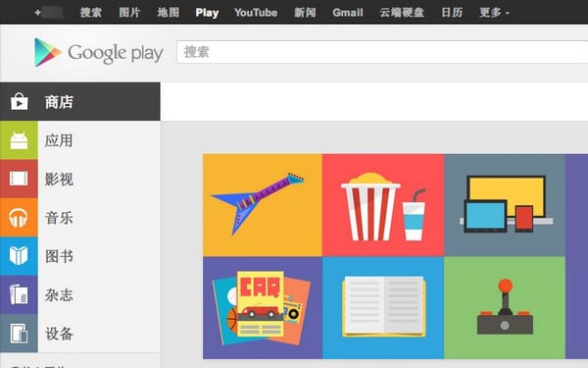
Task: Select the blue open book icon
Action: coord(19,256)
